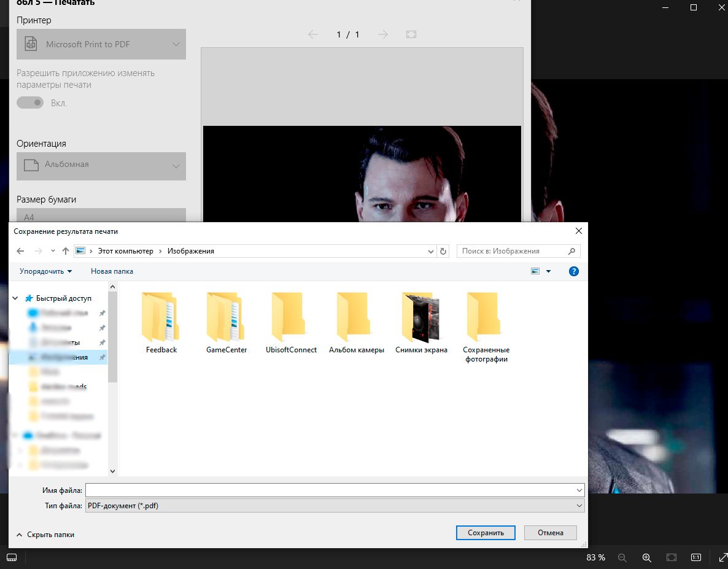Click the Up one level arrow
This screenshot has height=569, width=728.
(66, 251)
